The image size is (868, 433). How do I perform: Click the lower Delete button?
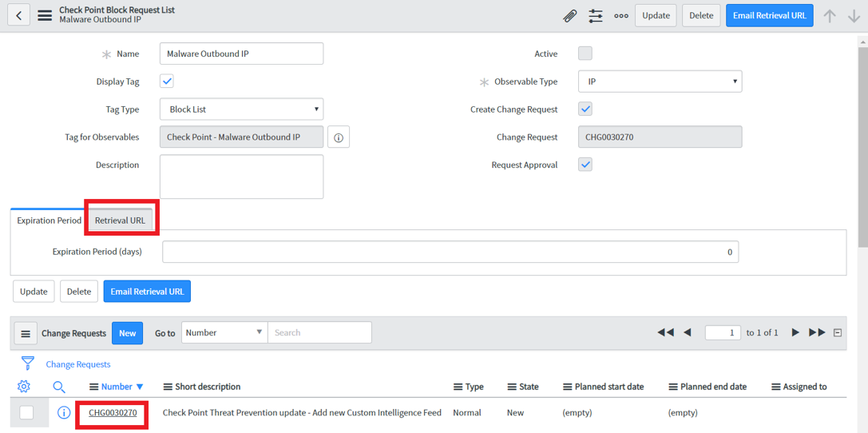click(x=79, y=292)
